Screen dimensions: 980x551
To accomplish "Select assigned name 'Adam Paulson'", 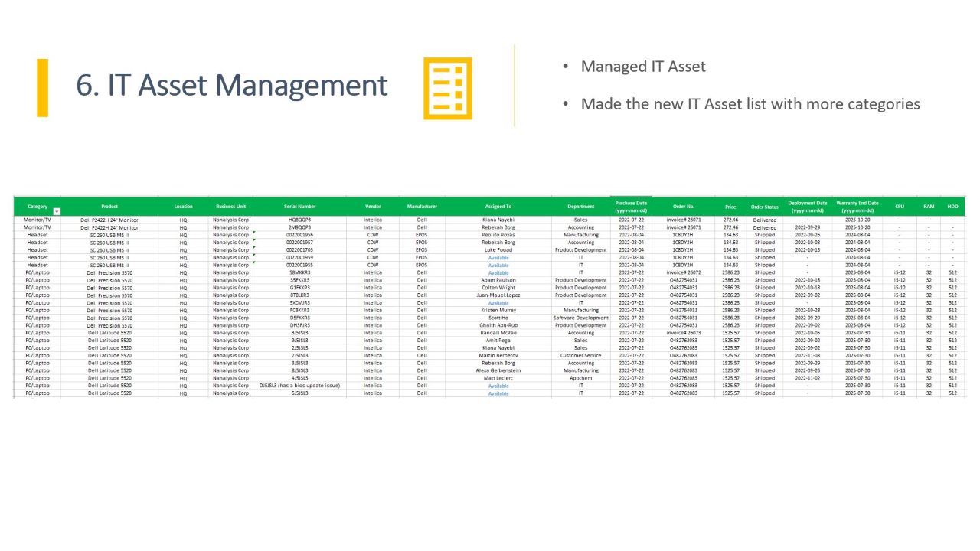I will tap(498, 280).
